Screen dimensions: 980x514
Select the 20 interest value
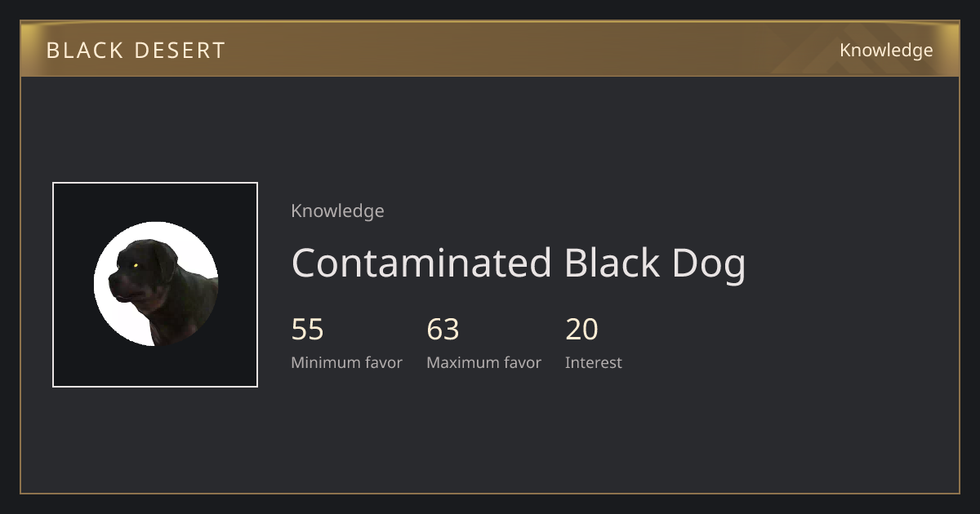pos(581,330)
